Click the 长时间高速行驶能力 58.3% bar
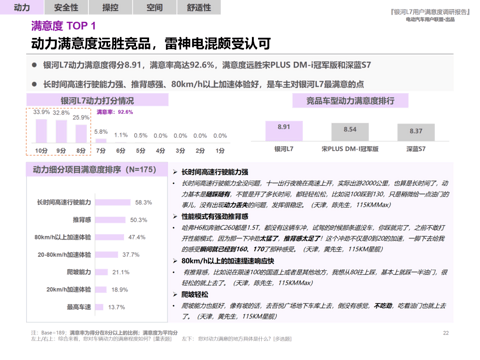The width and height of the screenshot is (480, 360). [113, 202]
